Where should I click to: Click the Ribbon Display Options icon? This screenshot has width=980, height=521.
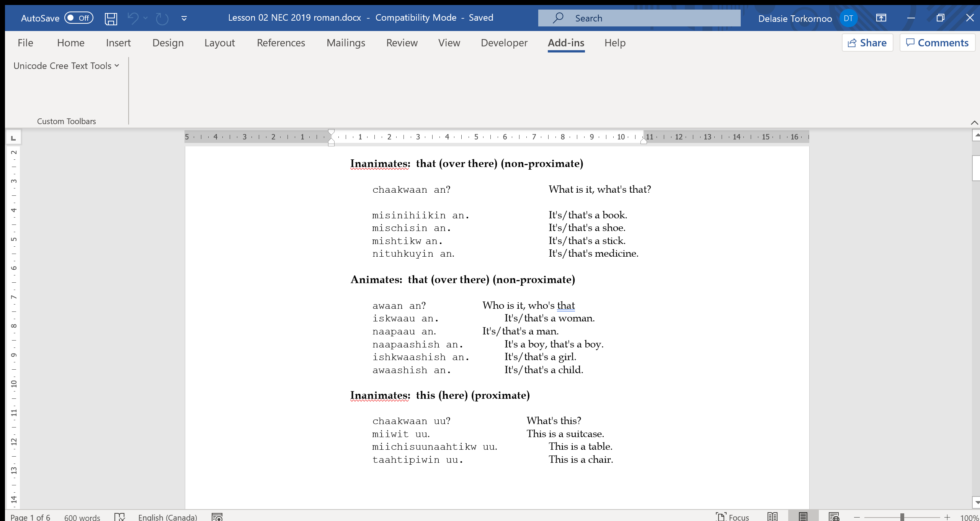(881, 18)
